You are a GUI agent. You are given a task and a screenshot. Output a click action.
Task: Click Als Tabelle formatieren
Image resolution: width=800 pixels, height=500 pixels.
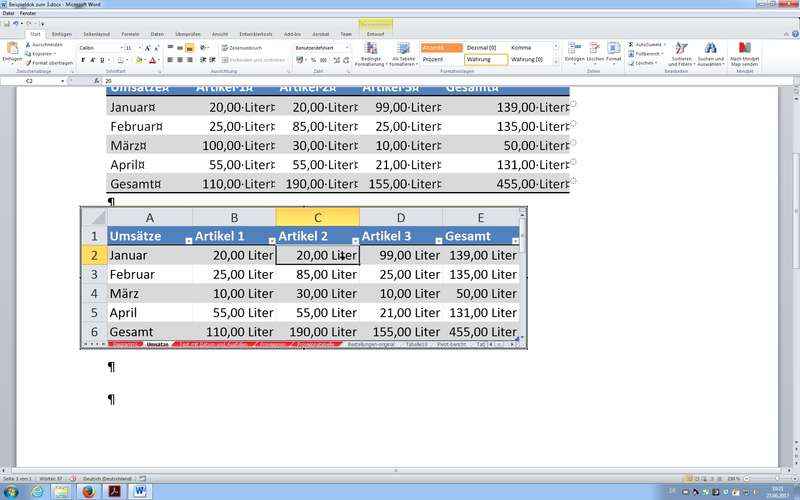click(x=404, y=55)
